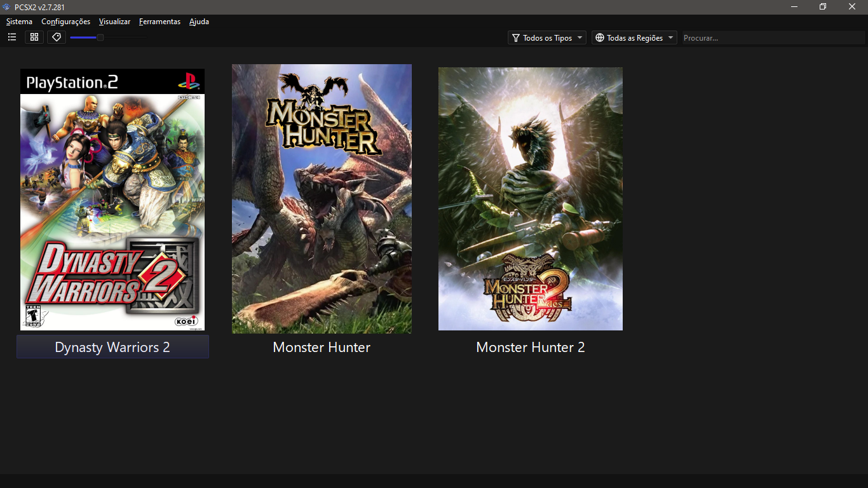This screenshot has height=488, width=868.
Task: Expand the Todas as Regiões filter dropdown
Action: [x=634, y=38]
